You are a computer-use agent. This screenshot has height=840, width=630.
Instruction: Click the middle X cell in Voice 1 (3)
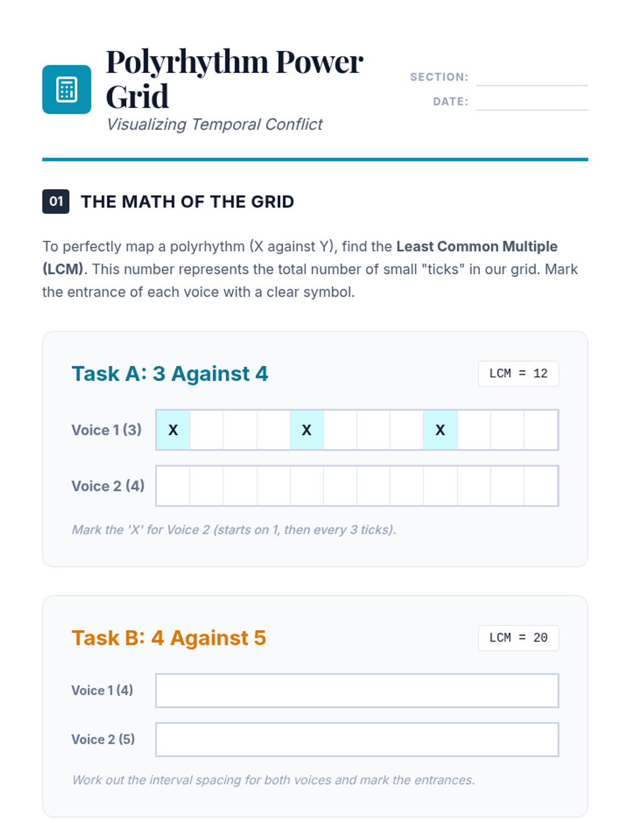pyautogui.click(x=307, y=430)
